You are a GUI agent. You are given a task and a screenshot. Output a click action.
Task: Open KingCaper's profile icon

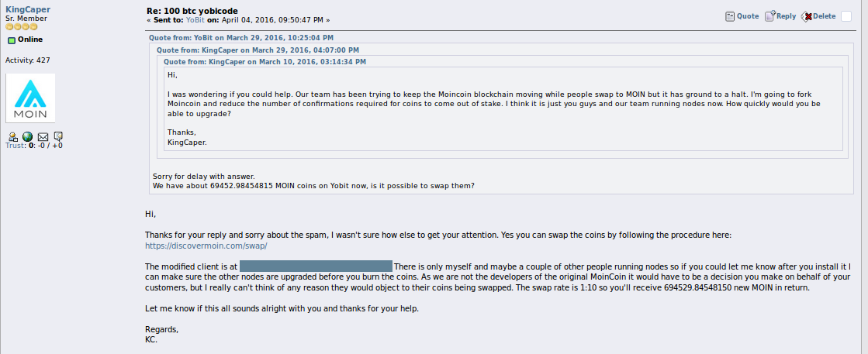pyautogui.click(x=12, y=136)
